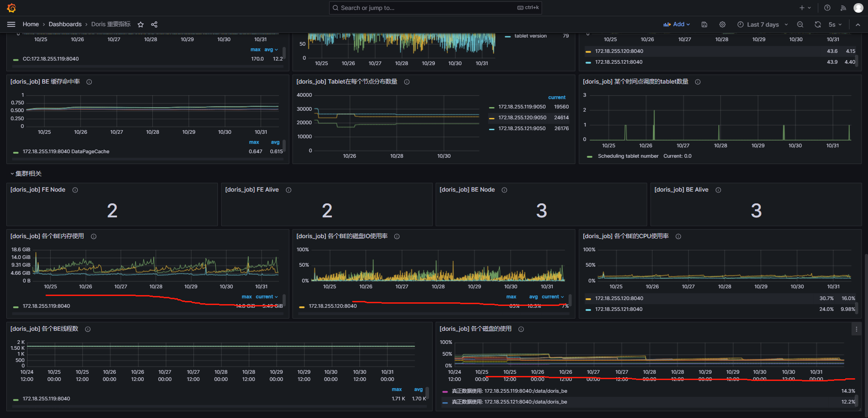This screenshot has width=868, height=418.
Task: Collapse the 集群相关 row
Action: click(x=26, y=174)
